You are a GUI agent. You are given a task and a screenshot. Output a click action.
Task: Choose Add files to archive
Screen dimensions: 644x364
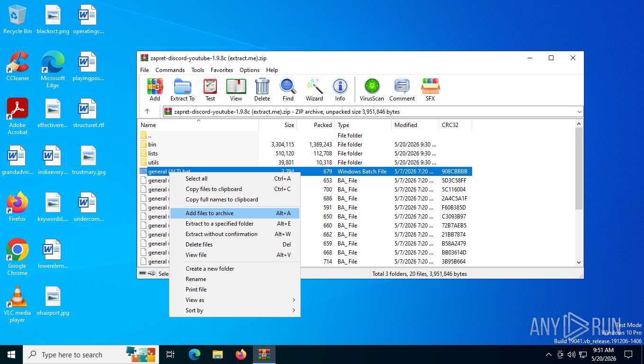point(235,213)
